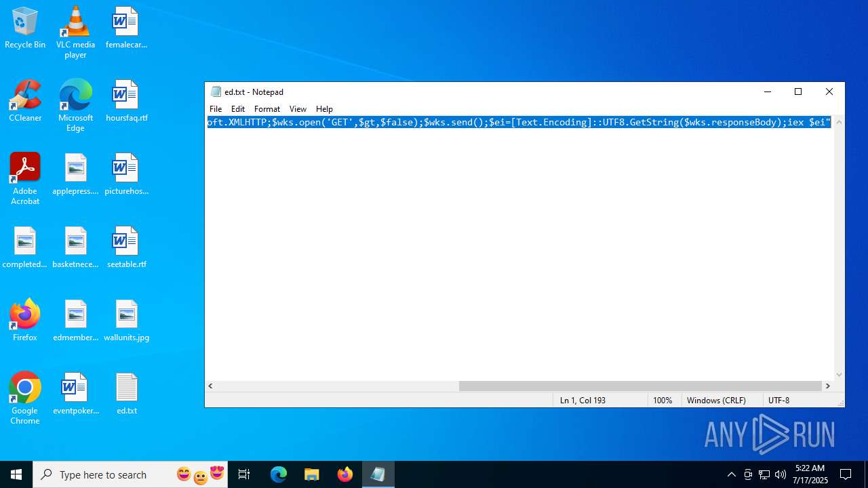Select the applepress image file icon
The image size is (868, 488).
tap(75, 175)
